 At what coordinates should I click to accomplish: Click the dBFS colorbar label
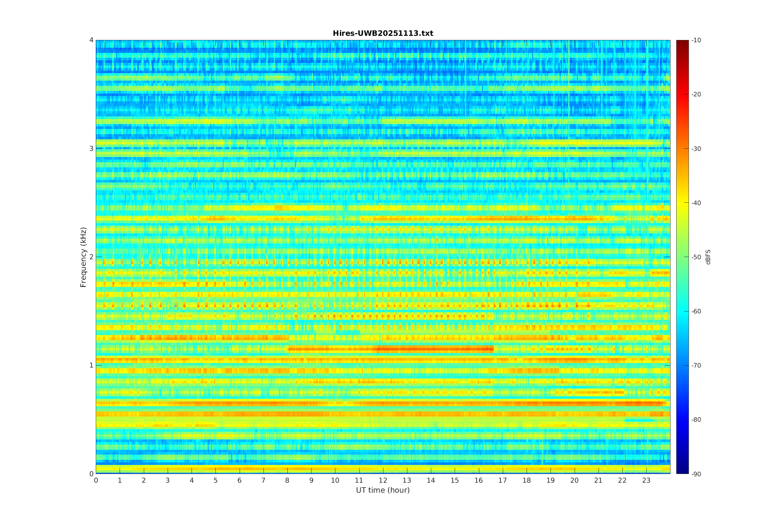pos(708,257)
